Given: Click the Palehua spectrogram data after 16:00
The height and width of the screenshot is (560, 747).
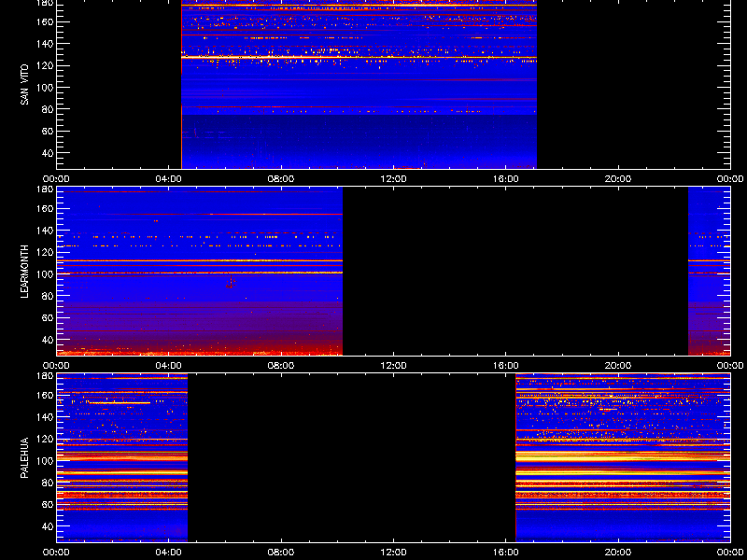Looking at the screenshot, I should point(623,458).
